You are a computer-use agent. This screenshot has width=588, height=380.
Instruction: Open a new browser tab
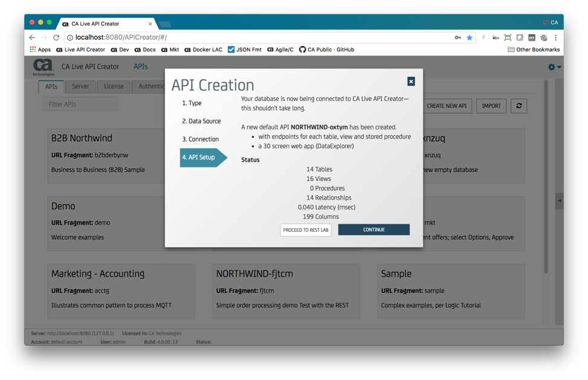click(x=165, y=24)
